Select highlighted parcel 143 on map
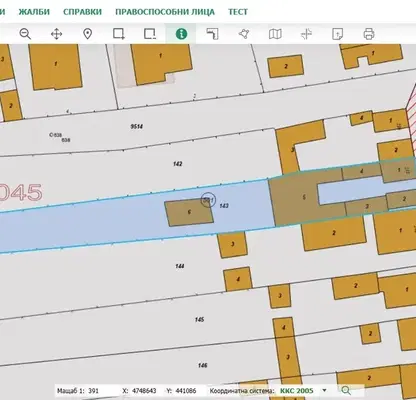 (224, 206)
